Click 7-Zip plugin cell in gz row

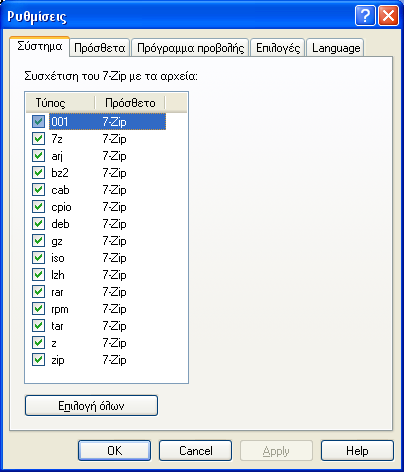pos(114,241)
